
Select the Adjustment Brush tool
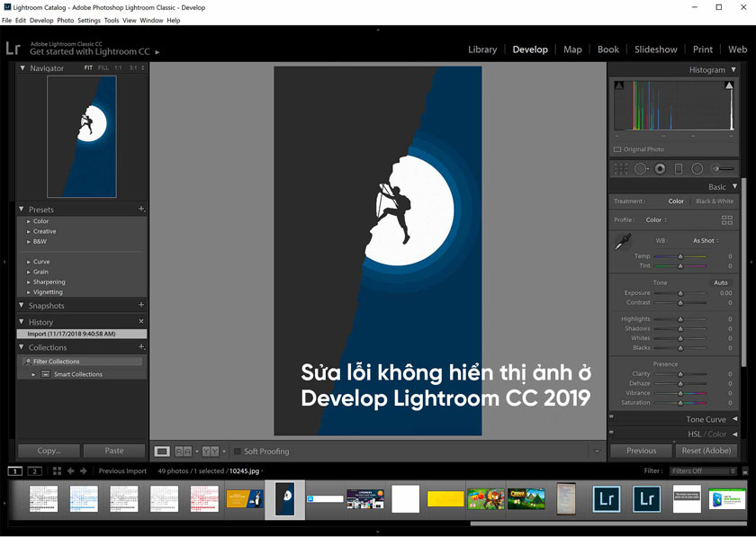pyautogui.click(x=724, y=169)
